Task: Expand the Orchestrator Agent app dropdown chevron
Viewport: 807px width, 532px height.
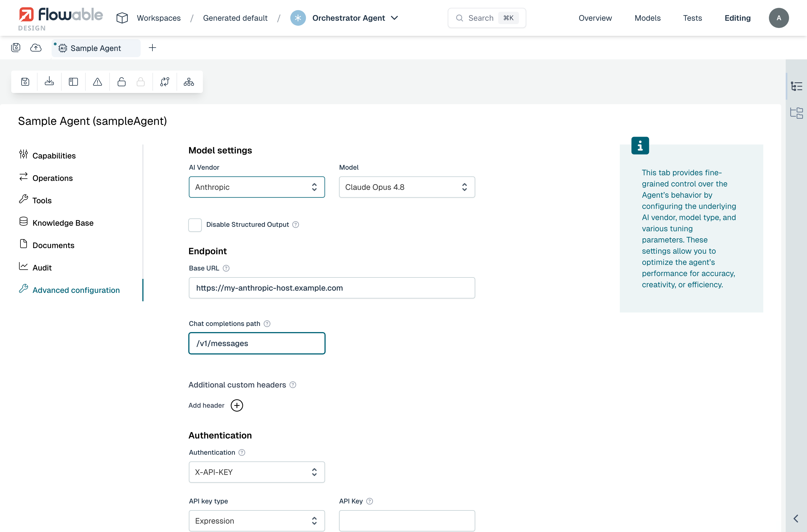Action: point(395,18)
